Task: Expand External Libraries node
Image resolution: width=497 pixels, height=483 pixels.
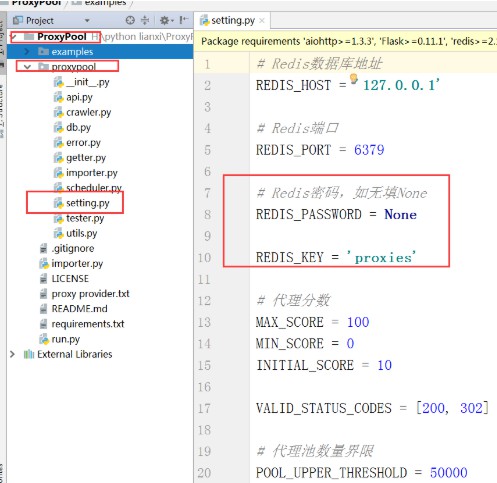Action: [13, 354]
